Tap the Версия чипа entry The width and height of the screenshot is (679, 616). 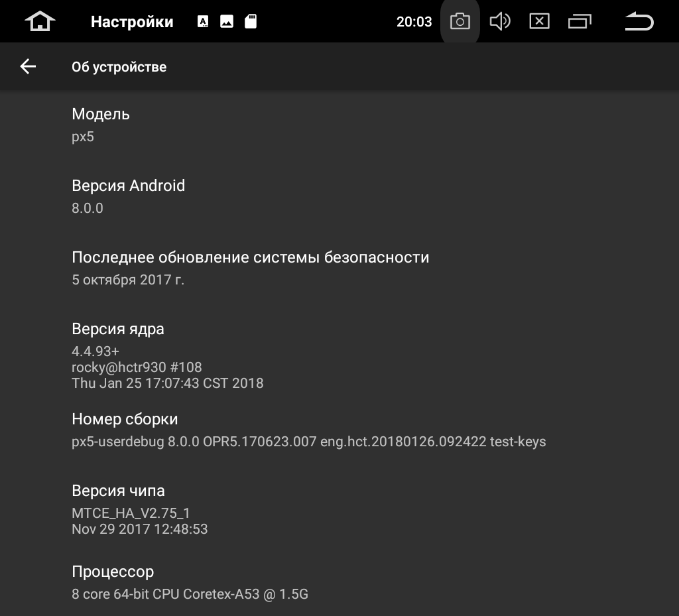point(339,509)
